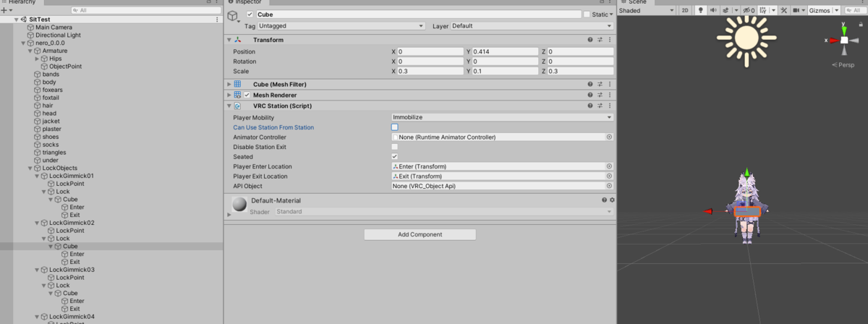Toggle Cube object active checkbox
The image size is (868, 324).
tap(250, 14)
